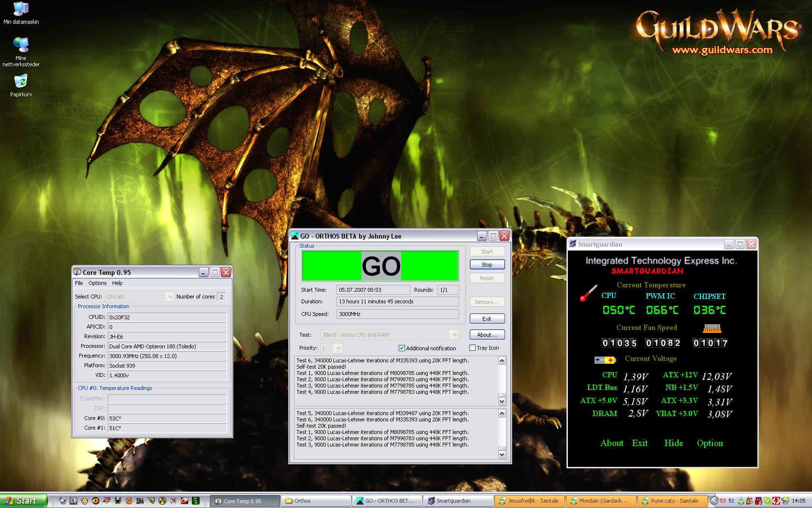
Task: Switch to the Orthos folder taskbar button
Action: pyautogui.click(x=316, y=501)
